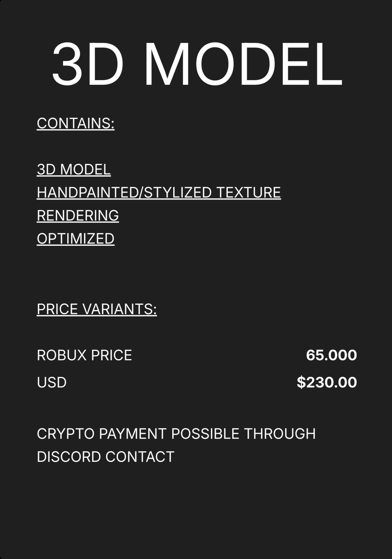Select the bold "$230.00" price
The height and width of the screenshot is (559, 392).
(x=327, y=382)
